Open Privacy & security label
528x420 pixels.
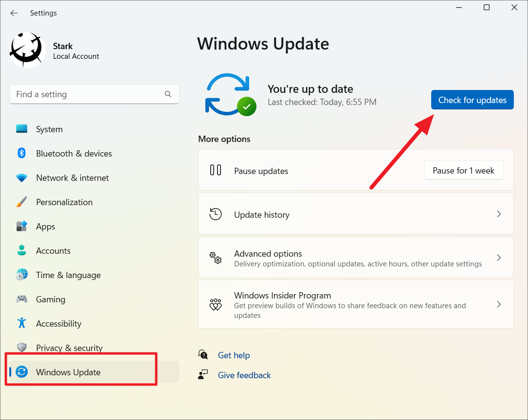[70, 348]
